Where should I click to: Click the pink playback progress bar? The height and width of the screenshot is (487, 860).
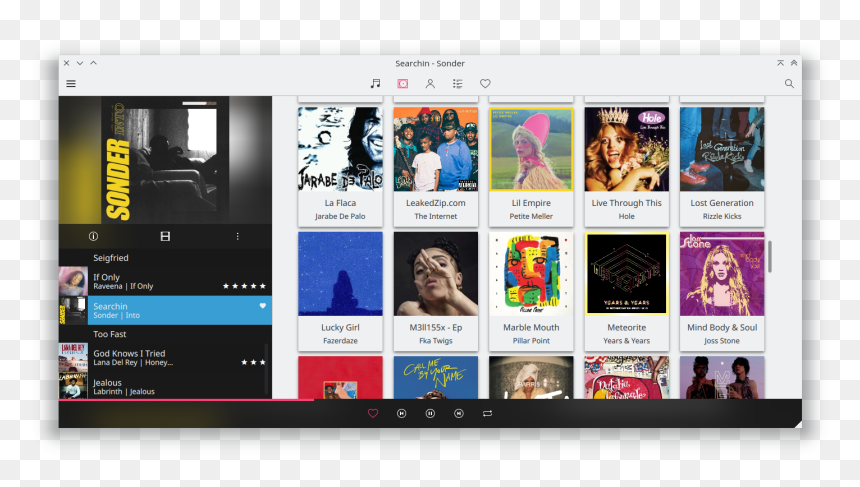click(x=186, y=400)
